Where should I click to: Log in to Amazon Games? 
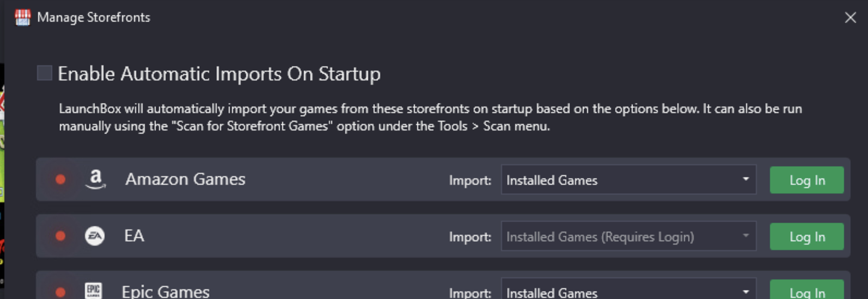[x=806, y=180]
